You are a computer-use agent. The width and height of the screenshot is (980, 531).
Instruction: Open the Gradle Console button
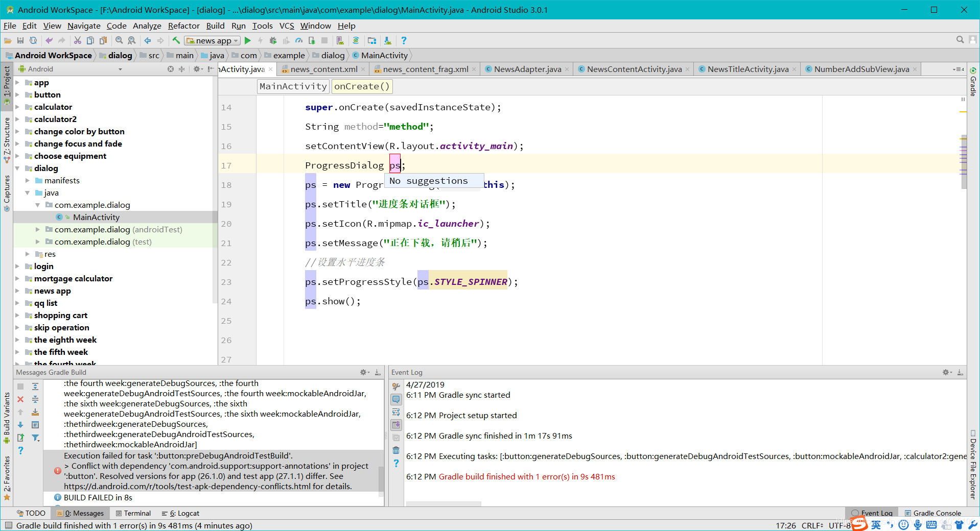point(933,513)
